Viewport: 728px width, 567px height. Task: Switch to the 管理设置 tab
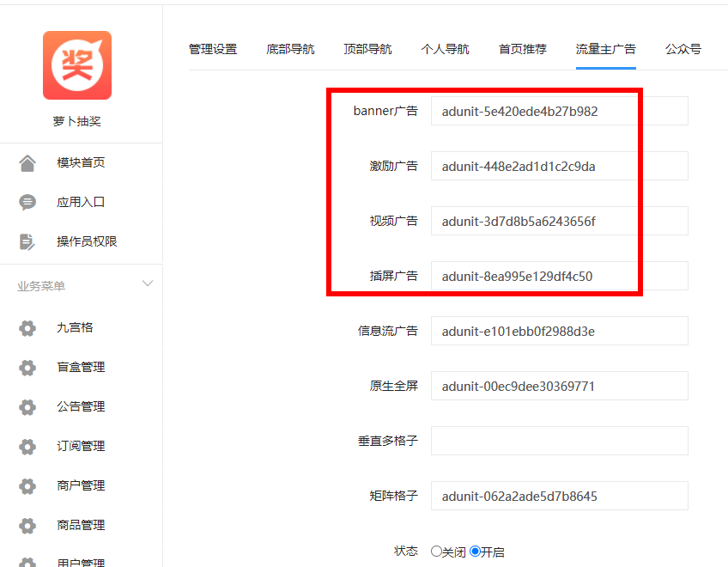(x=213, y=49)
